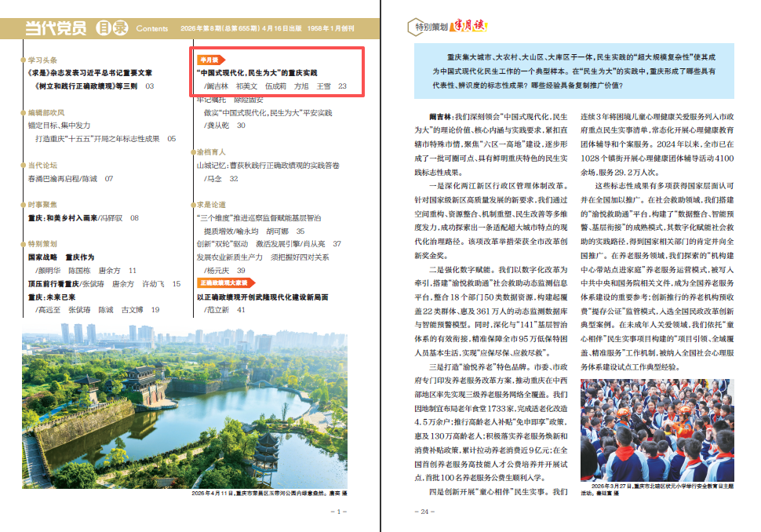Click the orange 半月谈 arrow tag

tap(210, 59)
